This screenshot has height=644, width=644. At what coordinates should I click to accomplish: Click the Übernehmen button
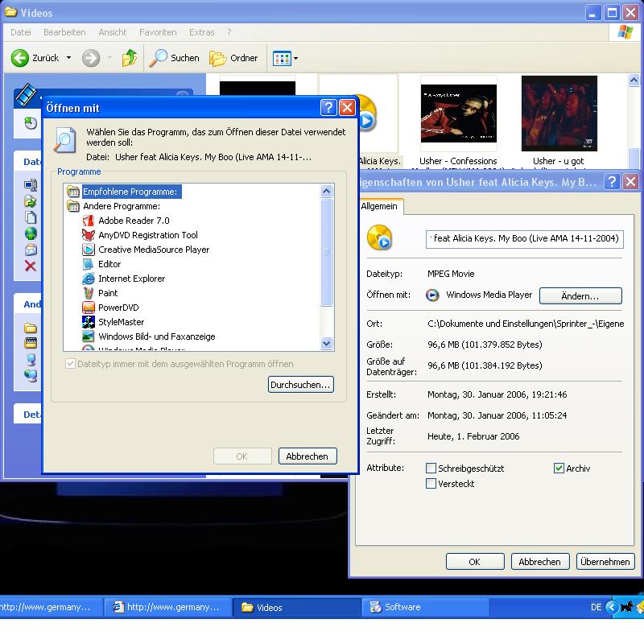[x=605, y=561]
